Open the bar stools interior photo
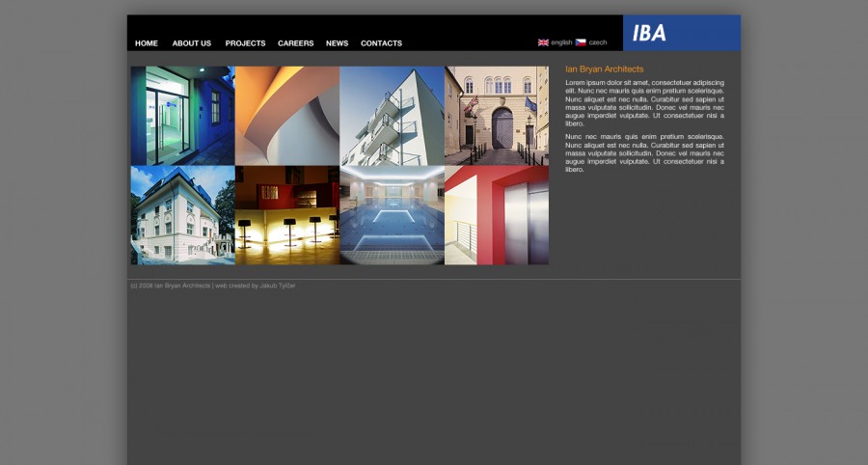Image resolution: width=868 pixels, height=465 pixels. (x=286, y=215)
